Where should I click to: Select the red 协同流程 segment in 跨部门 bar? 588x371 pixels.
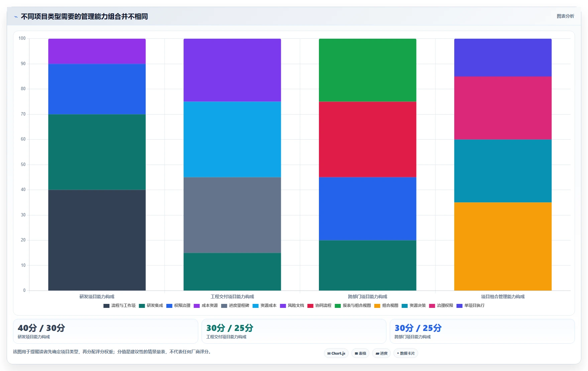(368, 139)
